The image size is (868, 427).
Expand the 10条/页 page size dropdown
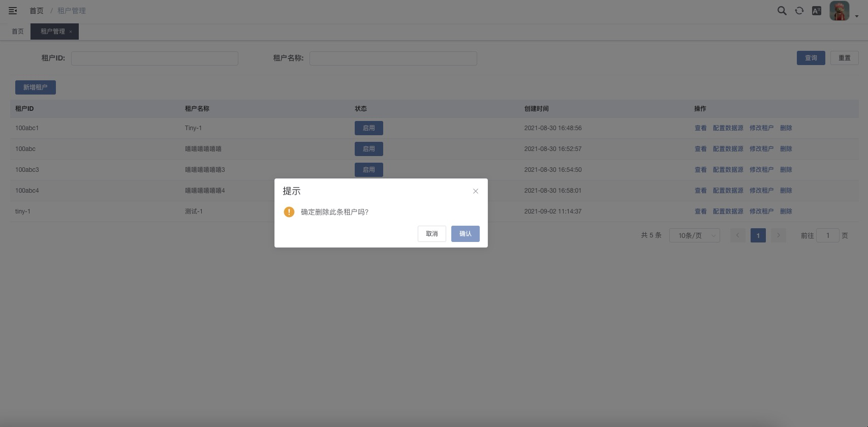694,235
